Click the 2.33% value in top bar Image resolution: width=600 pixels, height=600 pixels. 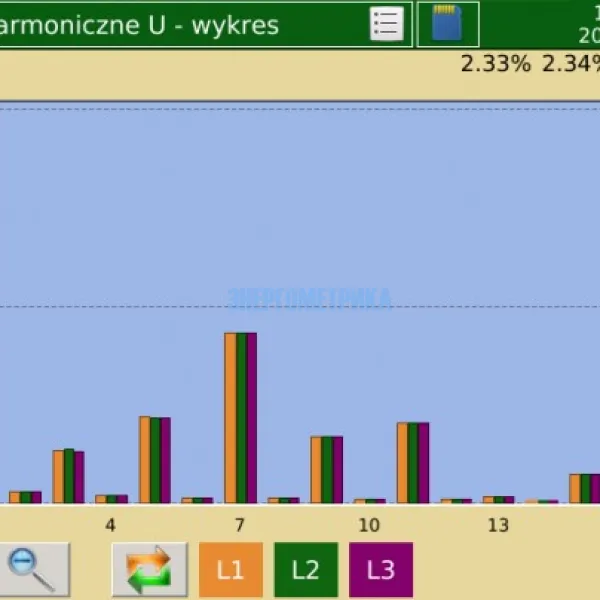coord(495,65)
